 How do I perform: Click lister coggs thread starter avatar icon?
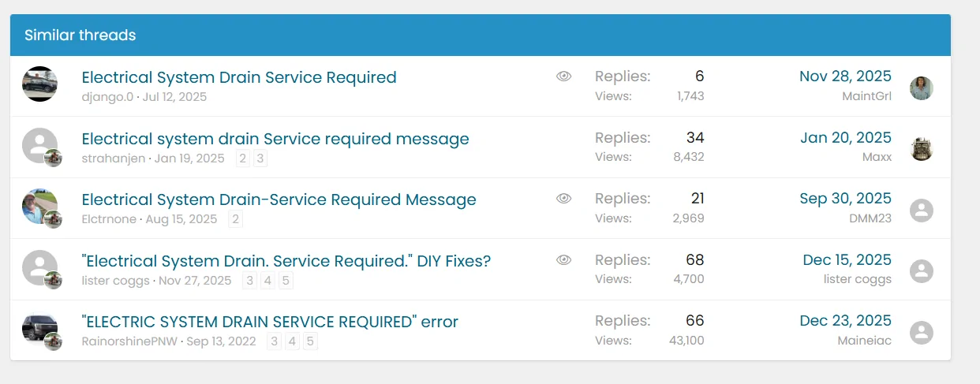[x=39, y=267]
